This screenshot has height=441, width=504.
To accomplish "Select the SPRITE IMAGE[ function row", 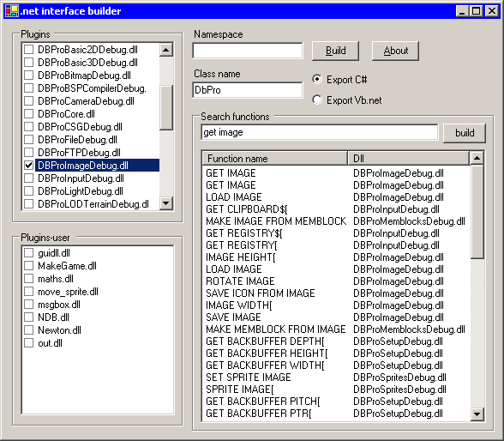I will (x=337, y=390).
